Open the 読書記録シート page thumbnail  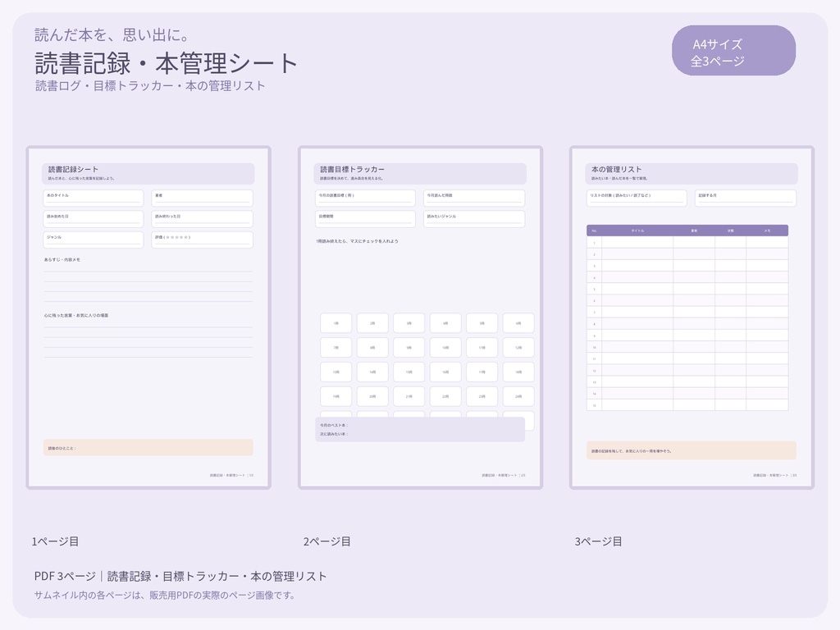click(x=148, y=317)
